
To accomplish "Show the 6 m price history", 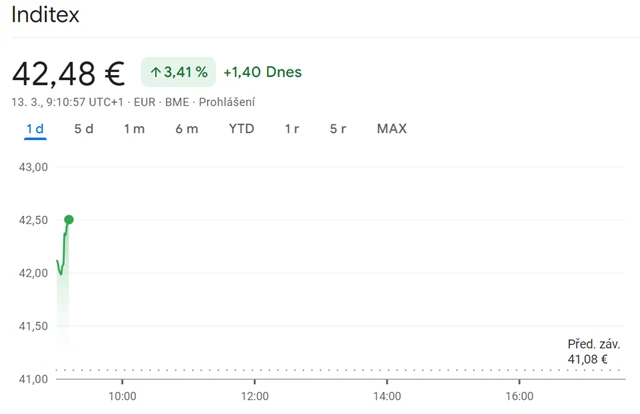I will pos(187,128).
